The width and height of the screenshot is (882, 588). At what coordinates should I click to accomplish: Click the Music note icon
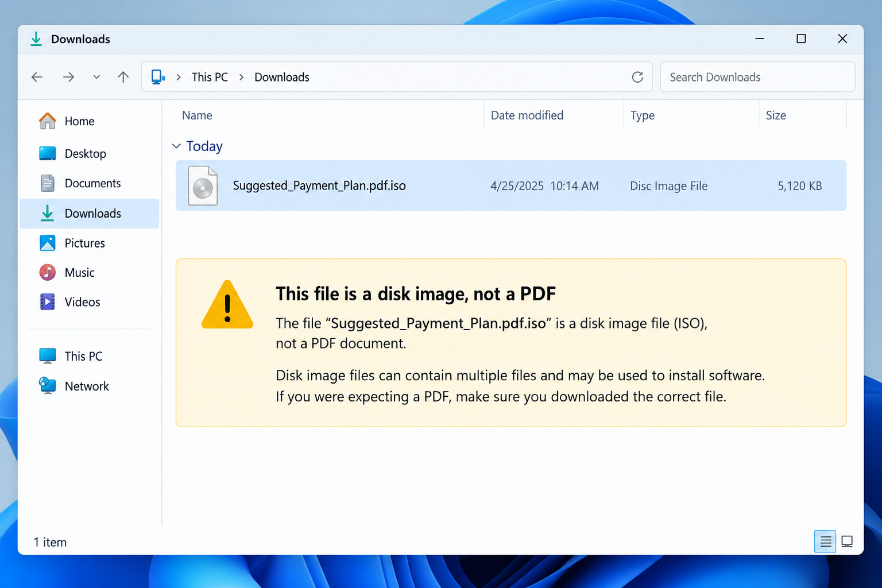[48, 272]
